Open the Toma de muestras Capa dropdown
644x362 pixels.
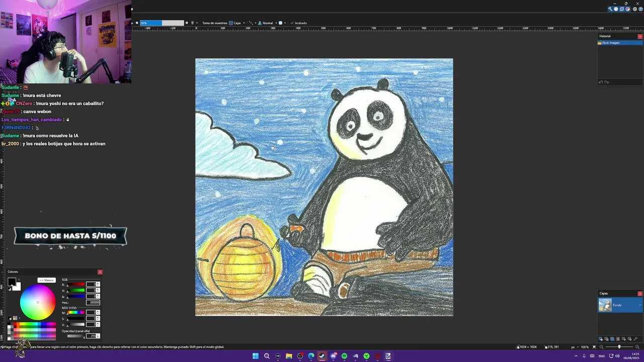tap(237, 23)
